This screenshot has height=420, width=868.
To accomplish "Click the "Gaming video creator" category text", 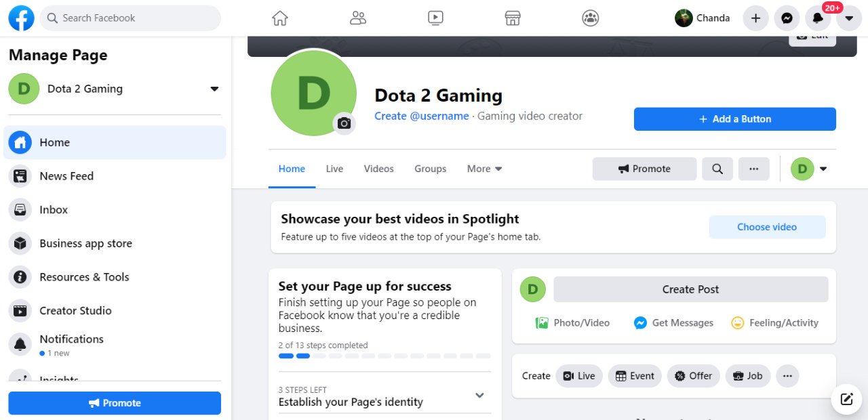I will coord(530,116).
